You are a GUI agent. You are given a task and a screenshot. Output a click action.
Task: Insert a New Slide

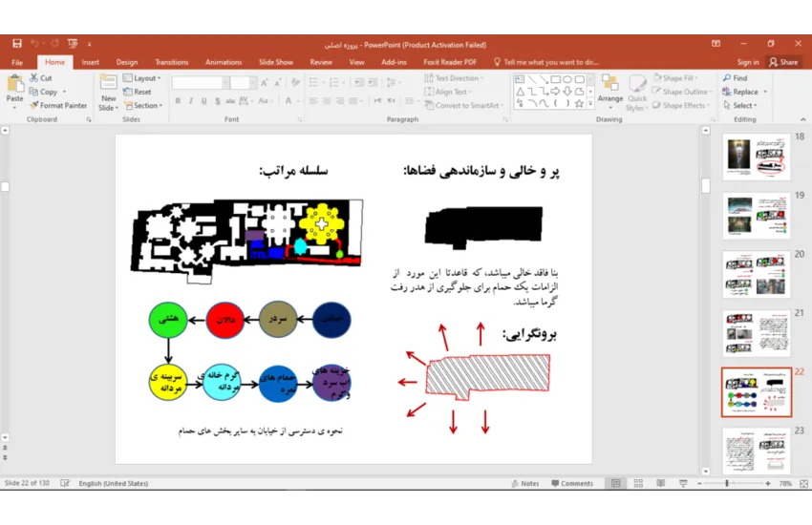108,91
